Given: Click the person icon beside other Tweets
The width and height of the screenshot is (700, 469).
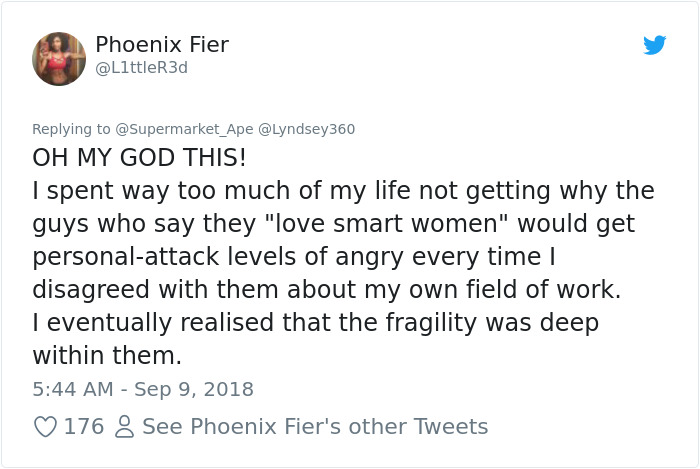Looking at the screenshot, I should point(124,427).
